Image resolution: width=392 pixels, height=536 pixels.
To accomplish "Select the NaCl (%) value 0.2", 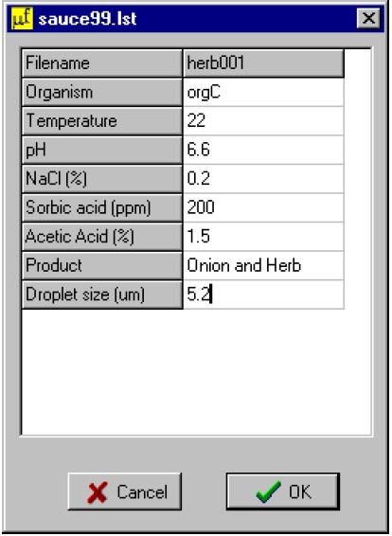I will [x=263, y=178].
